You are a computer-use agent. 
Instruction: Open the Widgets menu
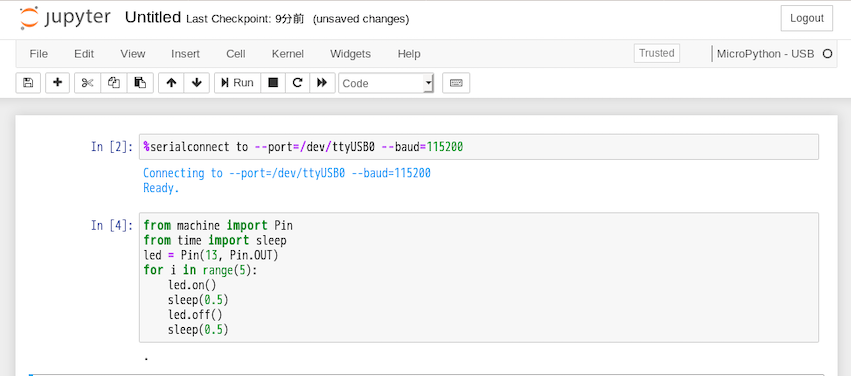[351, 54]
